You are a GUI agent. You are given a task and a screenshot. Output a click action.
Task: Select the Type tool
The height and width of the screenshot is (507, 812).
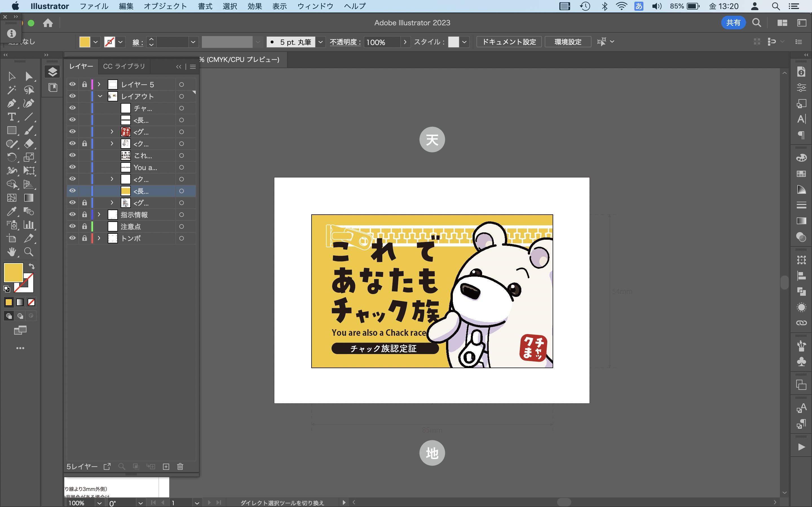(x=11, y=117)
